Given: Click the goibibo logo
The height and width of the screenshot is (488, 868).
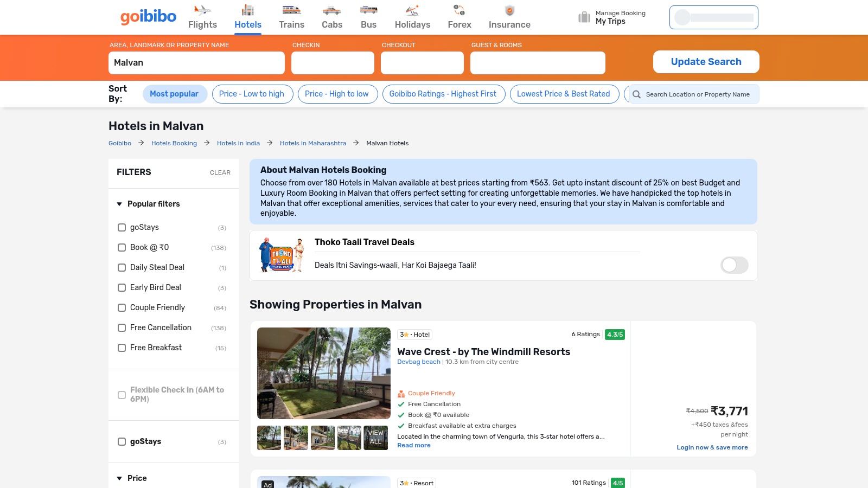Looking at the screenshot, I should click(x=148, y=17).
